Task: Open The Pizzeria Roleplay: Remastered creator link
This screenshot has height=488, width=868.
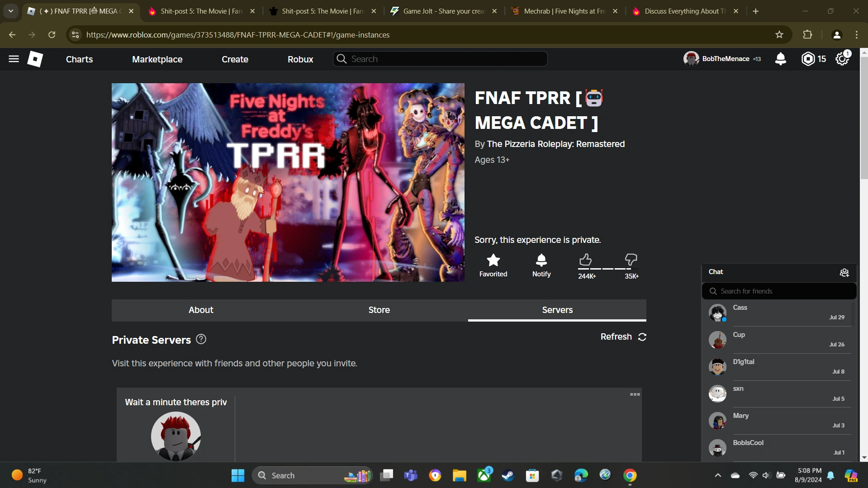Action: point(556,144)
